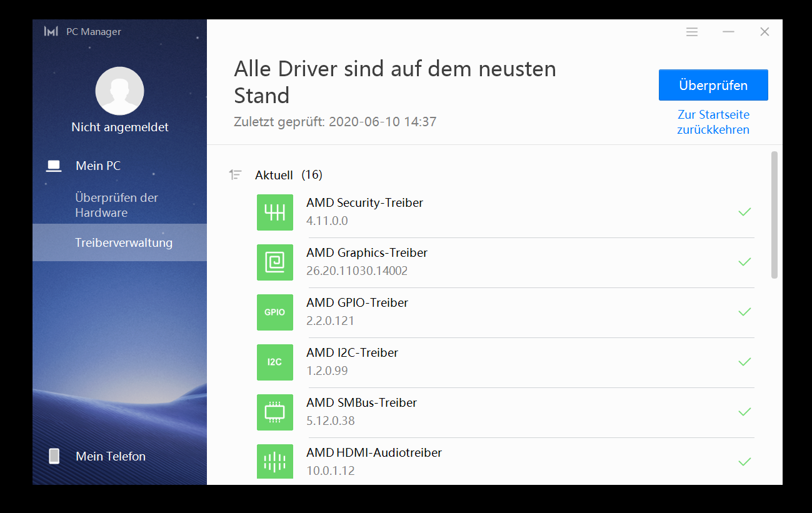812x513 pixels.
Task: Click the AMD HDMI-Audiotreiber icon
Action: 275,461
